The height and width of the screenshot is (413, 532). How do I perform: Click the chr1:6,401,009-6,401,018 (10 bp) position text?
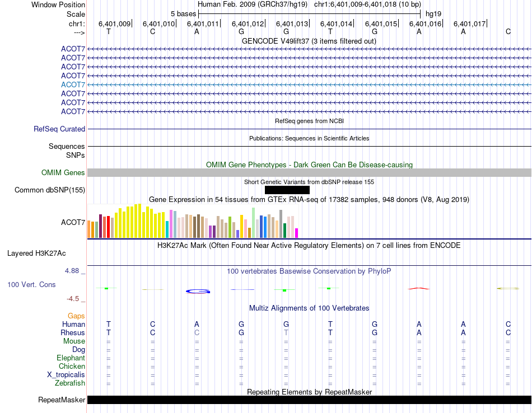tap(367, 4)
